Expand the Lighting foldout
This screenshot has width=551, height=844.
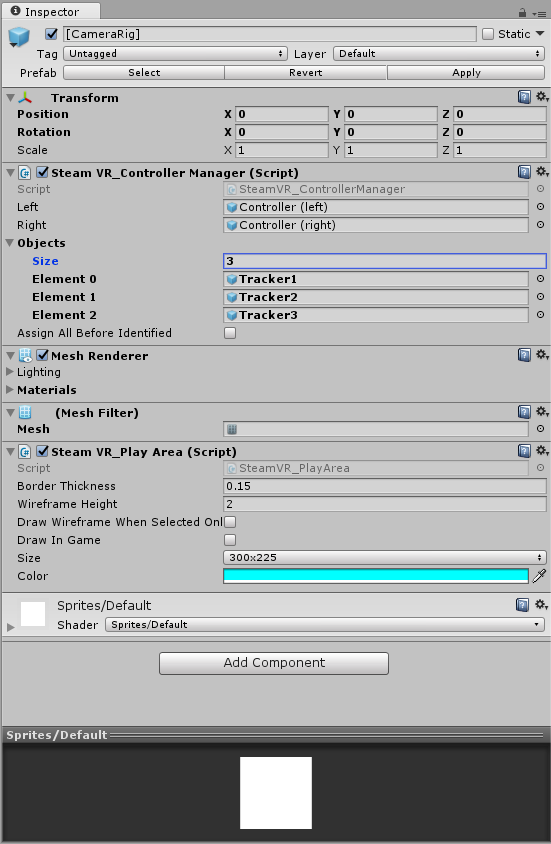tap(10, 371)
